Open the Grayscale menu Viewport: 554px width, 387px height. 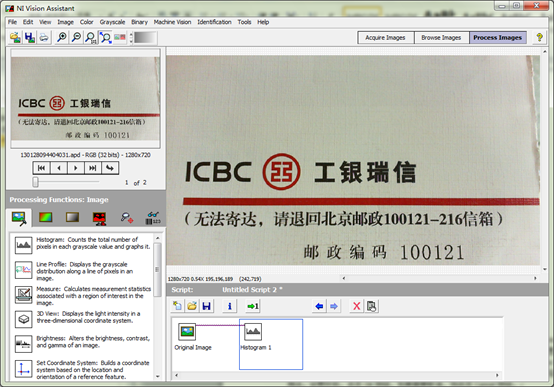pos(112,22)
